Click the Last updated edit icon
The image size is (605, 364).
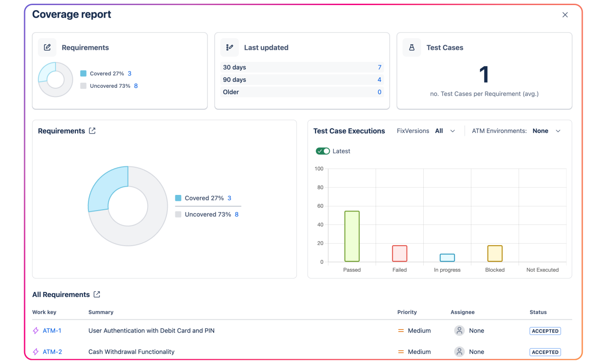point(229,47)
